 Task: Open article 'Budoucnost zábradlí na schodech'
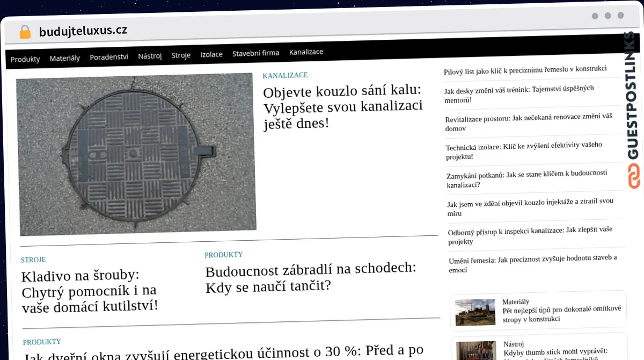pos(311,277)
